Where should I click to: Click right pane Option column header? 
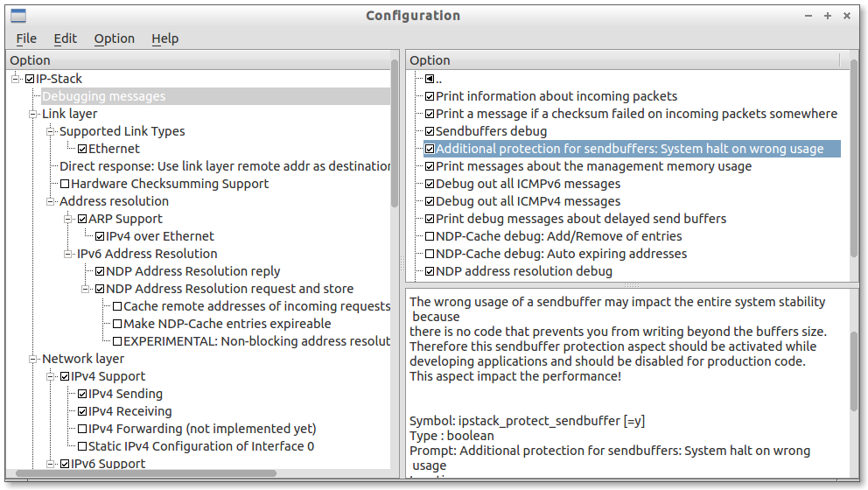coord(623,59)
